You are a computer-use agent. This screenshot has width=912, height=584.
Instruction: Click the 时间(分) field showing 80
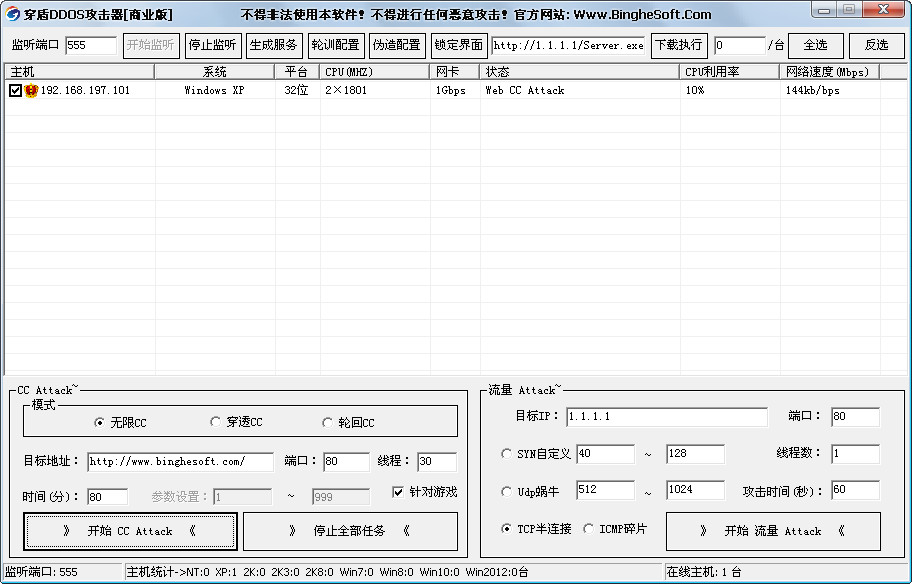(x=108, y=497)
